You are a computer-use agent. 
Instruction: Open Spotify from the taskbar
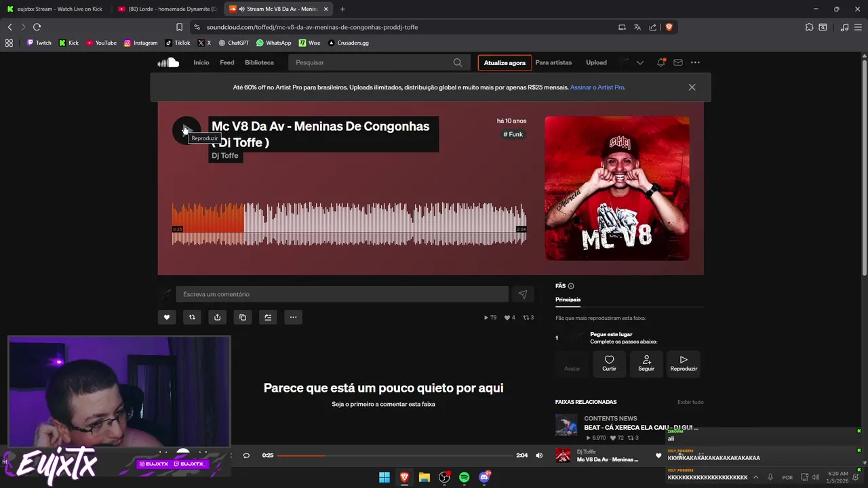(464, 477)
